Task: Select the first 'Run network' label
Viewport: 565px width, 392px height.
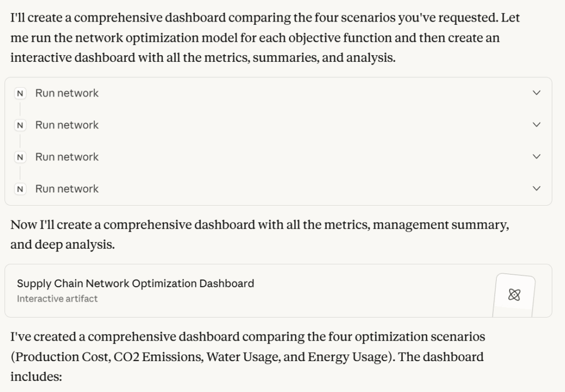Action: 67,93
